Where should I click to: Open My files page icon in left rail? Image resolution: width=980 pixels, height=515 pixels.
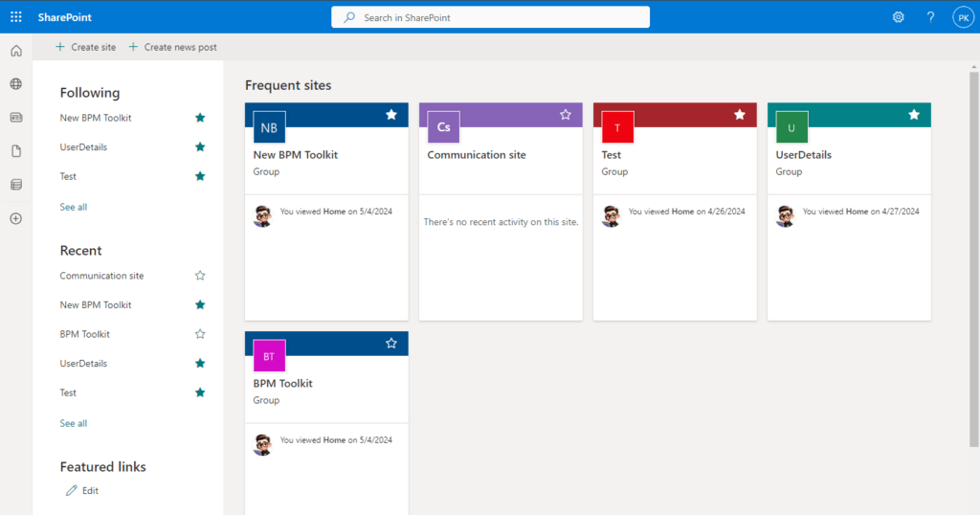(16, 151)
